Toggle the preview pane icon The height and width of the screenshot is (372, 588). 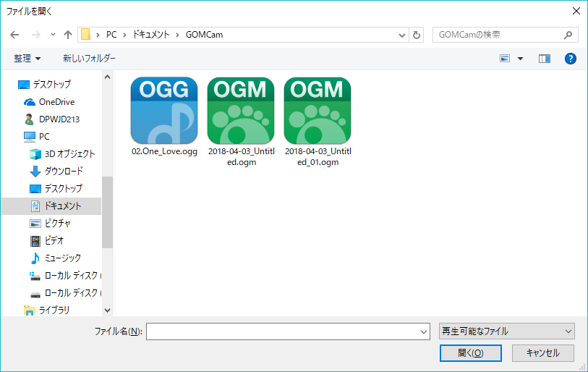(545, 58)
